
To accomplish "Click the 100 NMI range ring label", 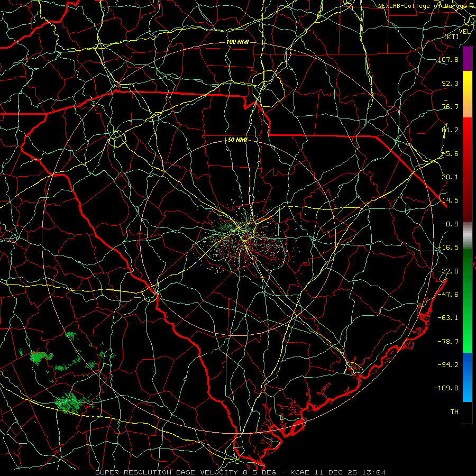I will coord(237,42).
